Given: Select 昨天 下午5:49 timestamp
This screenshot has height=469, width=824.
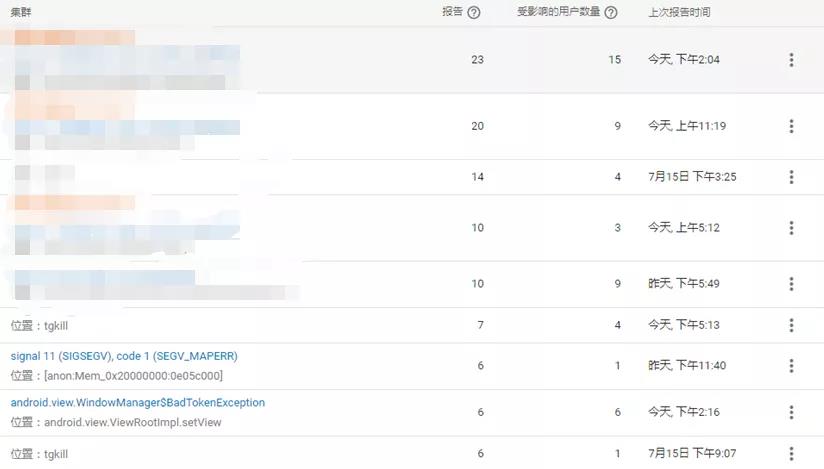Looking at the screenshot, I should click(684, 283).
